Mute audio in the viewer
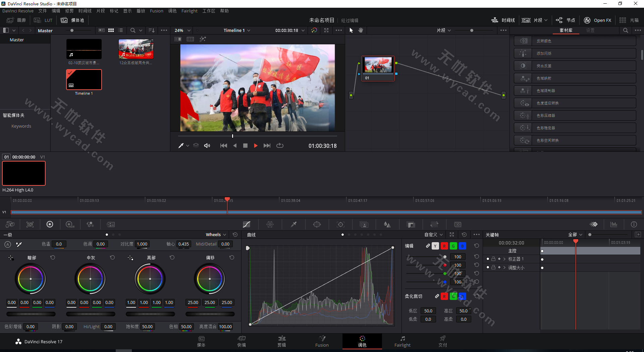This screenshot has height=352, width=644. pos(207,145)
